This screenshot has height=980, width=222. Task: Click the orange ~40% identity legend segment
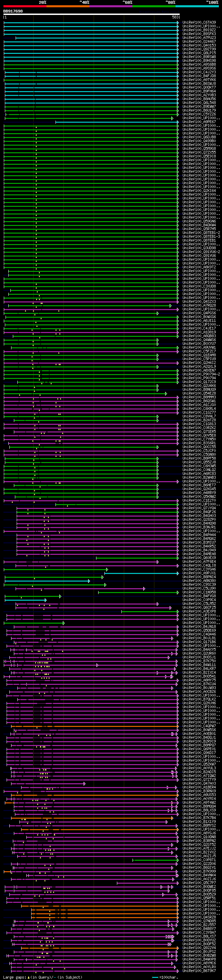(x=68, y=6)
